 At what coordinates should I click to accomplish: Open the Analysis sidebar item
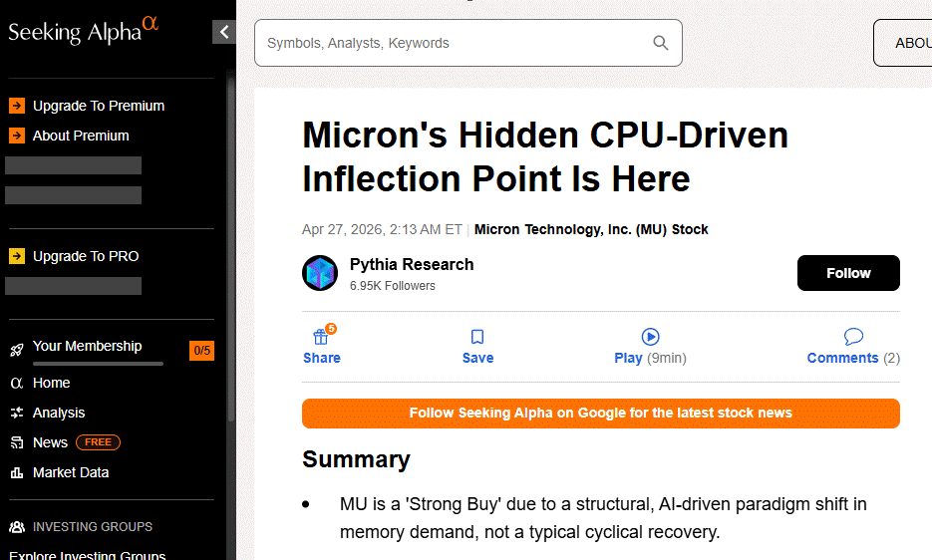[59, 413]
